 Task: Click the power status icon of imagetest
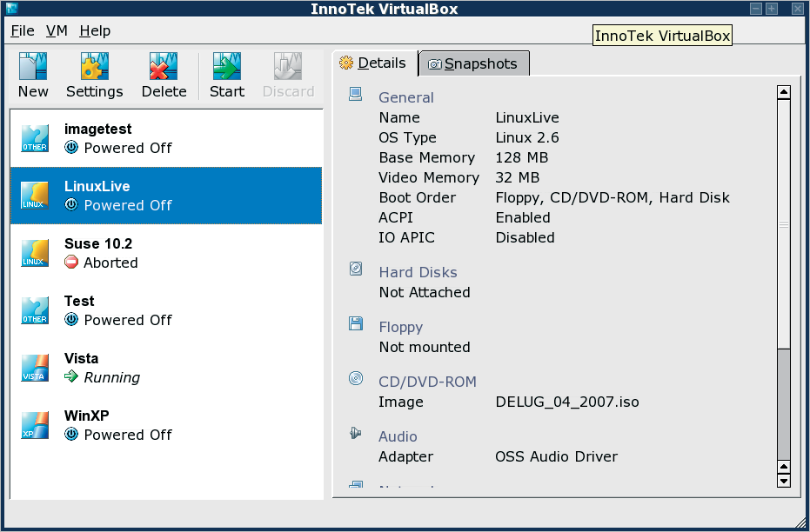click(x=71, y=148)
